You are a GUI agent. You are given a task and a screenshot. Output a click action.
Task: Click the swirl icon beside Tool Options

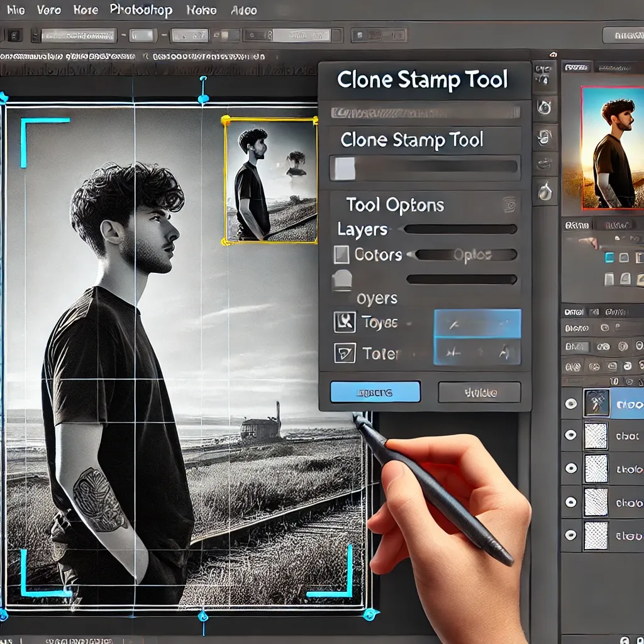pyautogui.click(x=509, y=204)
